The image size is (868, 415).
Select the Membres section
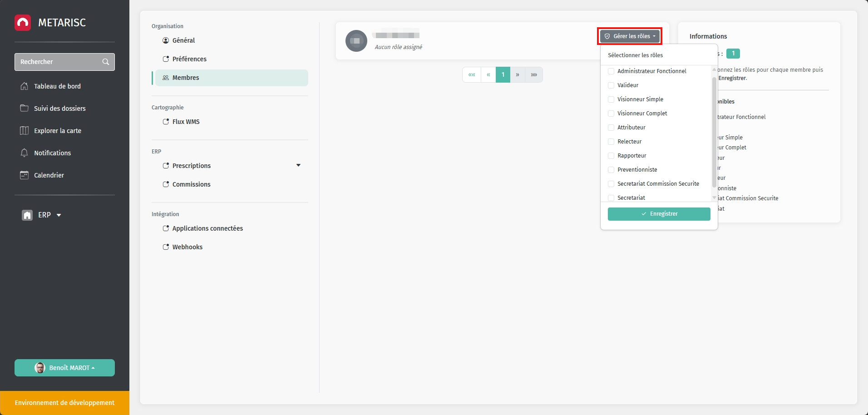(232, 78)
